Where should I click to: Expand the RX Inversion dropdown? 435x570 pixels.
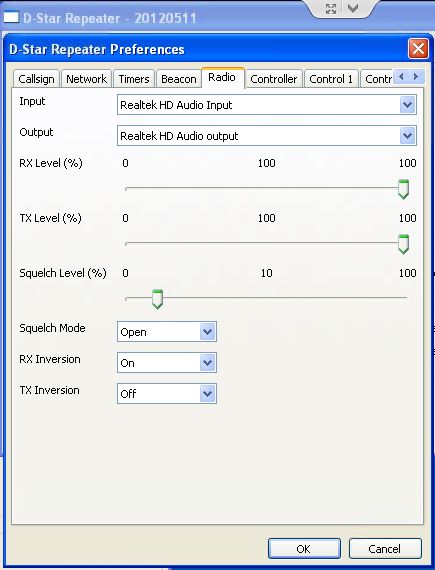click(208, 363)
